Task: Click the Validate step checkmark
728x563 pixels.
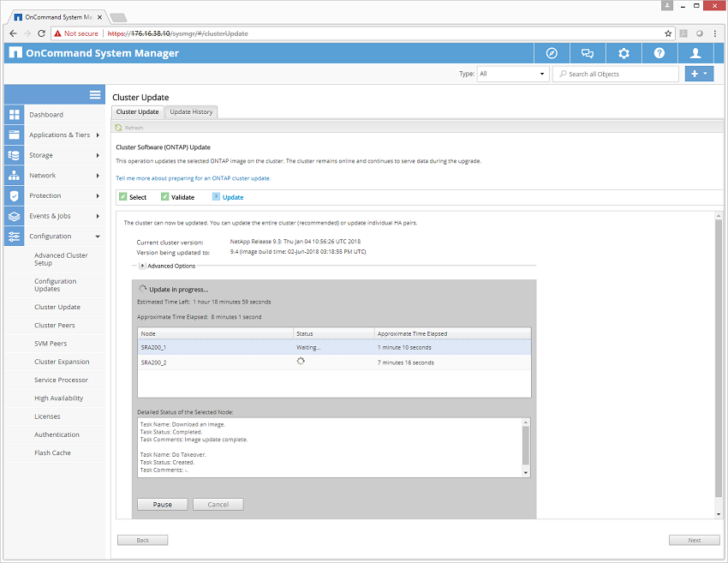Action: [x=164, y=196]
